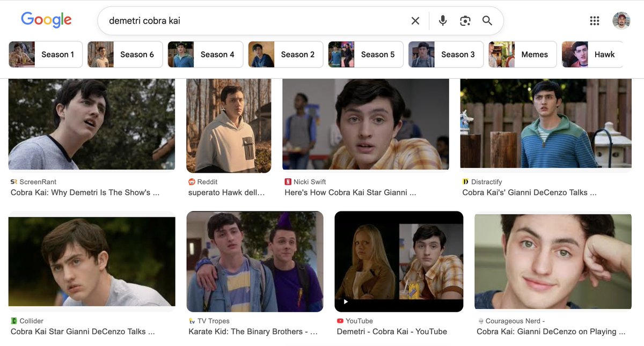Click the Nicki Swift source favicon

(x=288, y=182)
